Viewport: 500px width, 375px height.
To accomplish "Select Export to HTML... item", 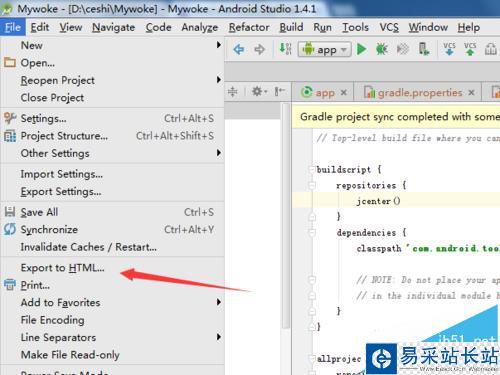I will tap(112, 268).
